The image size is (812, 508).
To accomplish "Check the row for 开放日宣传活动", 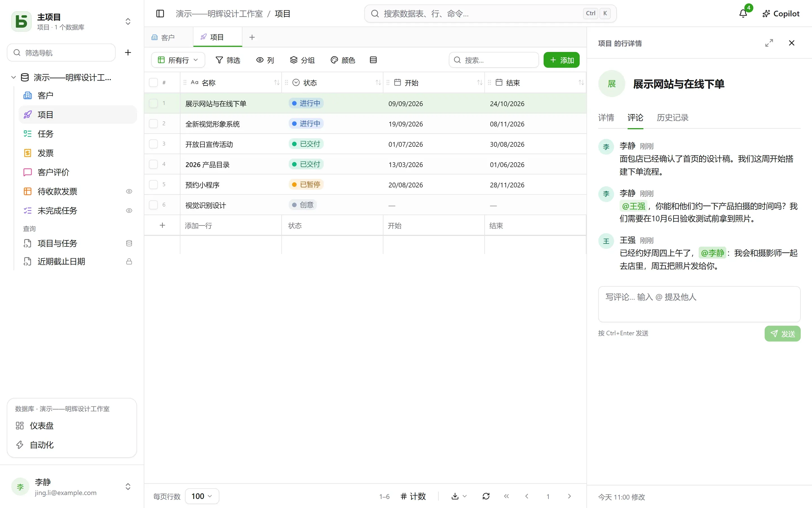I will (153, 144).
